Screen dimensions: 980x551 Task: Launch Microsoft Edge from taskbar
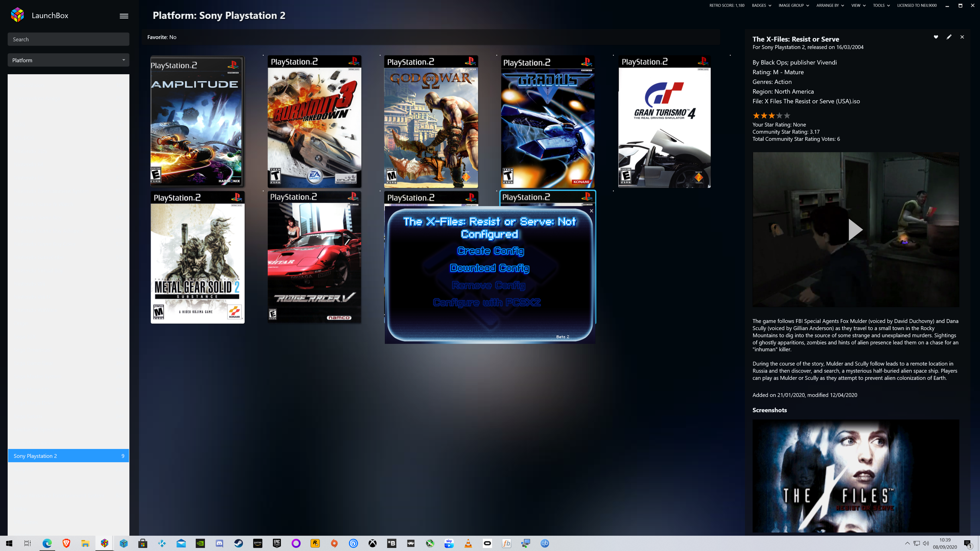pos(47,543)
